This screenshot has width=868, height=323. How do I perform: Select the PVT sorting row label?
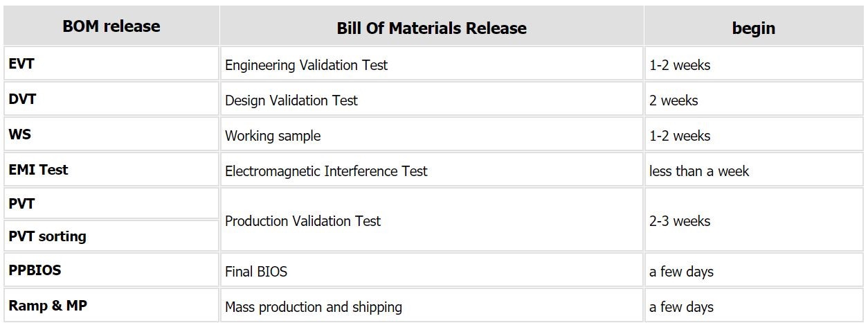click(47, 236)
